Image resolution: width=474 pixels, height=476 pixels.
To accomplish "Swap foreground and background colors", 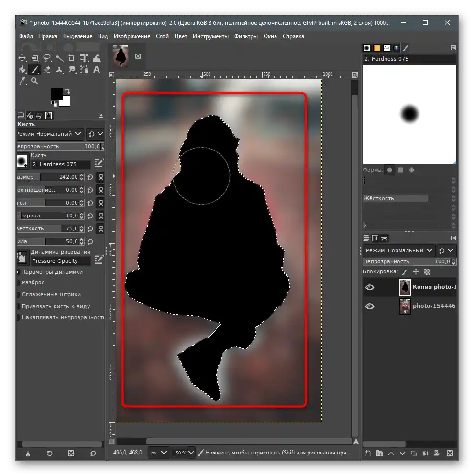I will pyautogui.click(x=67, y=91).
